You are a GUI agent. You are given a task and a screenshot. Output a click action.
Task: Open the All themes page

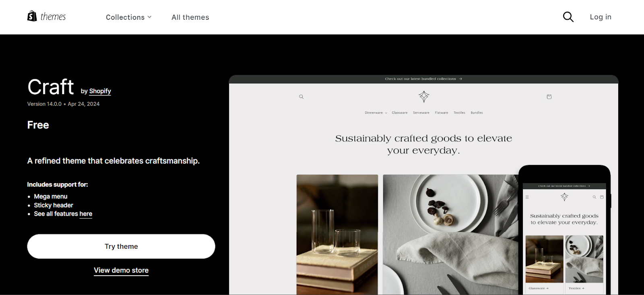pos(190,17)
